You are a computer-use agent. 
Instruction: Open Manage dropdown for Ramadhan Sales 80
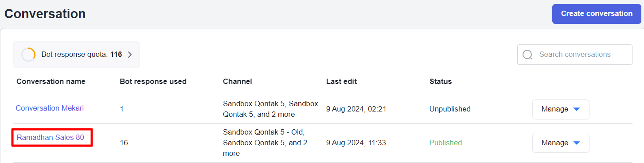tap(561, 143)
